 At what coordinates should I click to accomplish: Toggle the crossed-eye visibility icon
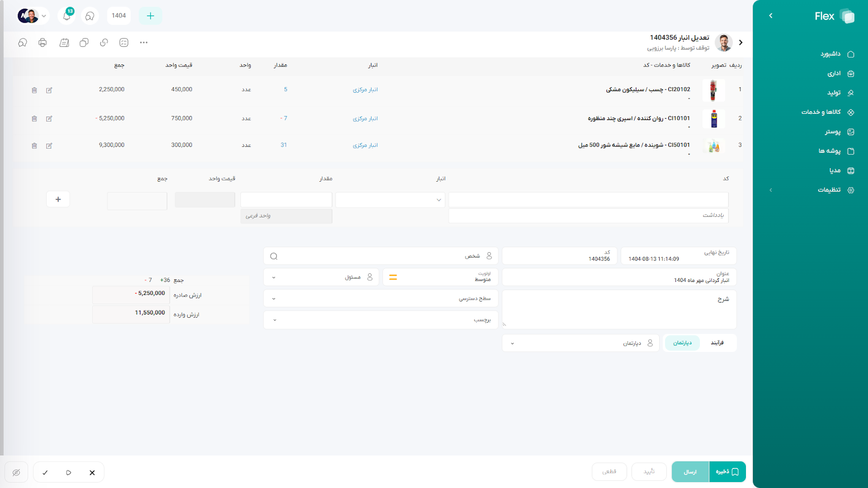(16, 472)
